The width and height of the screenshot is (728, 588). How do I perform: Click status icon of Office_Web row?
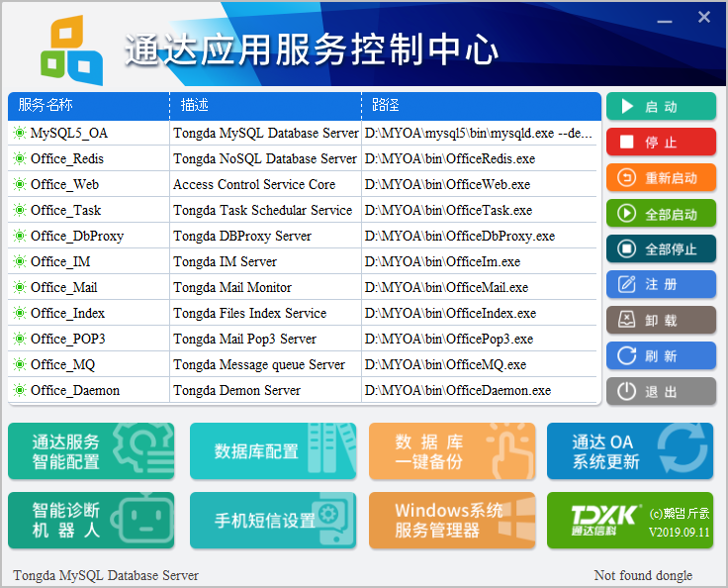(x=20, y=184)
